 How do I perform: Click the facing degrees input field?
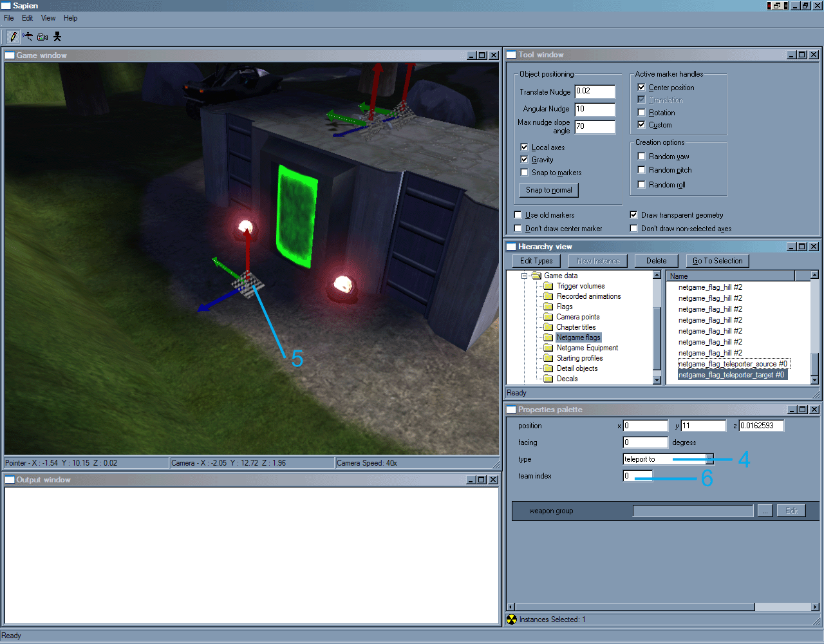click(x=646, y=442)
